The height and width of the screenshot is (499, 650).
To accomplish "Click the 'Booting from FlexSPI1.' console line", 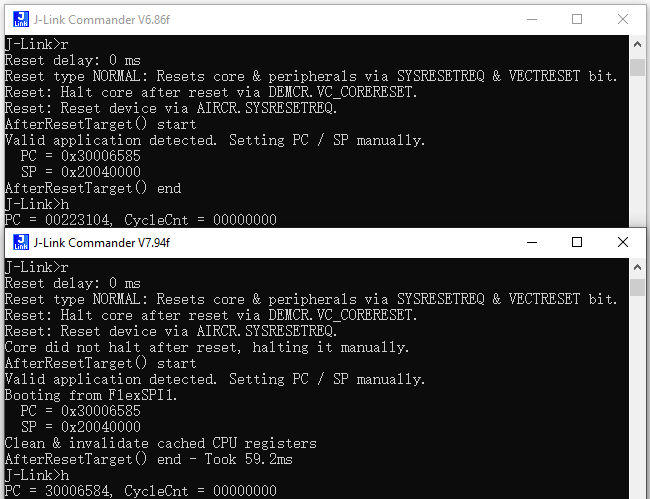I will [91, 395].
